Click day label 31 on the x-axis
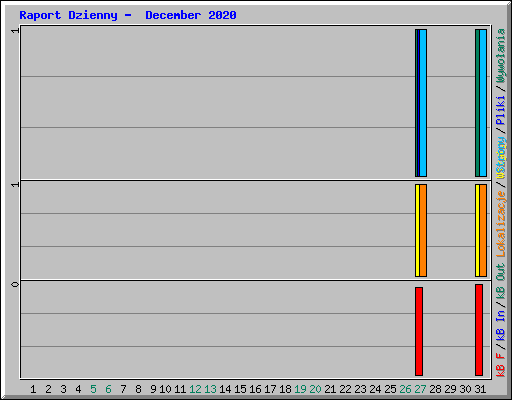The image size is (512, 400). click(x=480, y=389)
